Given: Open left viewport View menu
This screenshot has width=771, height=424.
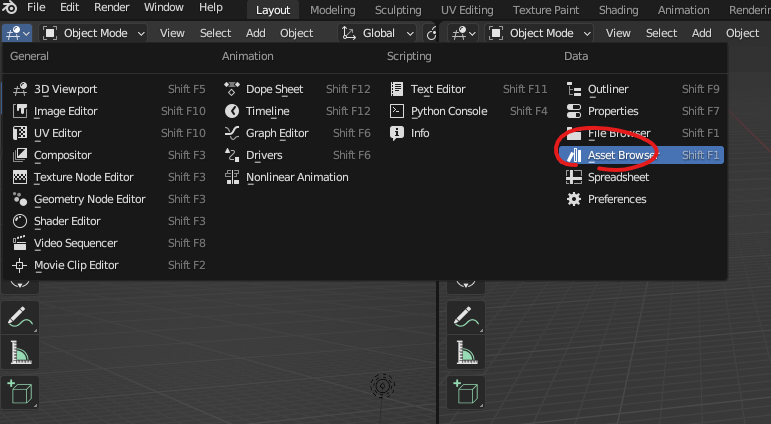Looking at the screenshot, I should coord(172,33).
